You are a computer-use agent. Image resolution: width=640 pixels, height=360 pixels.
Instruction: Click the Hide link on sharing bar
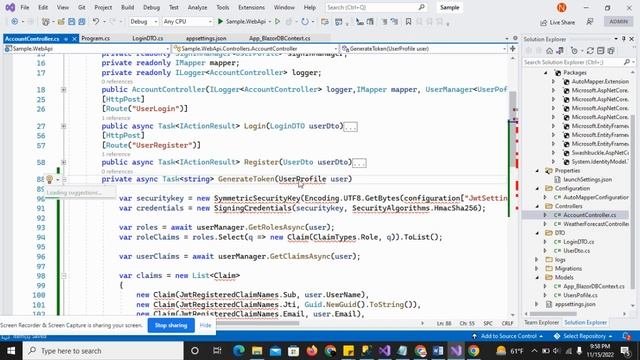[x=205, y=325]
